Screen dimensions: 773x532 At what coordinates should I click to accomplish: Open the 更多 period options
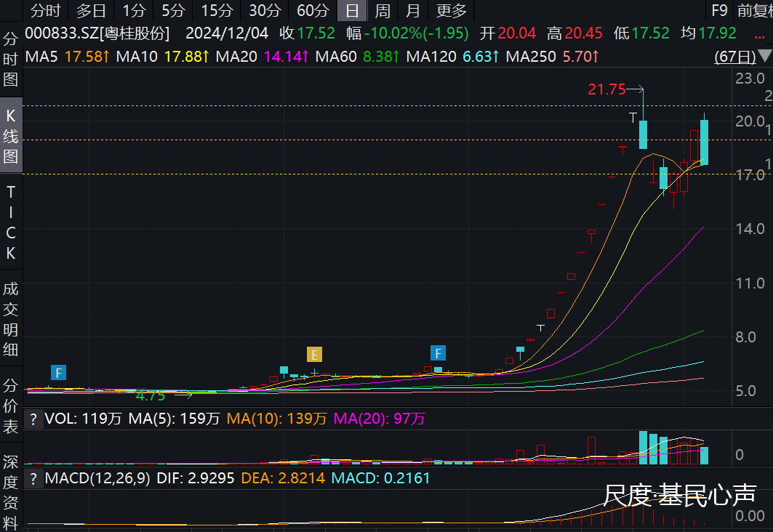[451, 10]
